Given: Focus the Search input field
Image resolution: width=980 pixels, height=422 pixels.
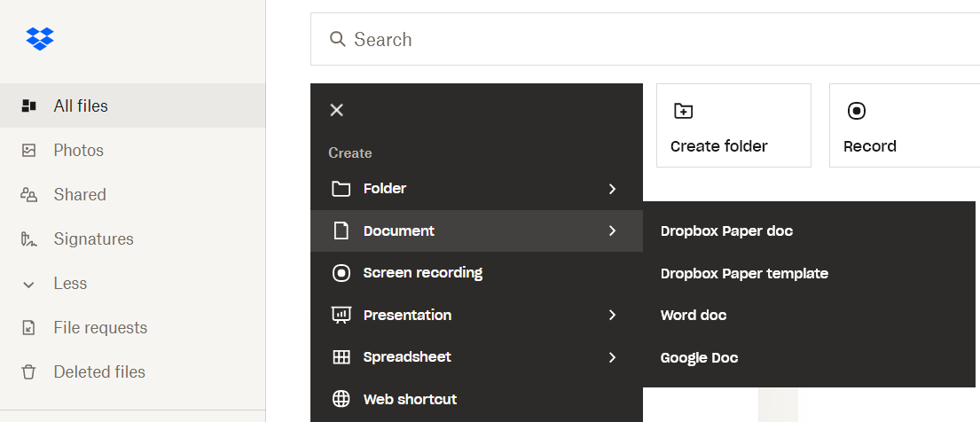Looking at the screenshot, I should click(645, 39).
